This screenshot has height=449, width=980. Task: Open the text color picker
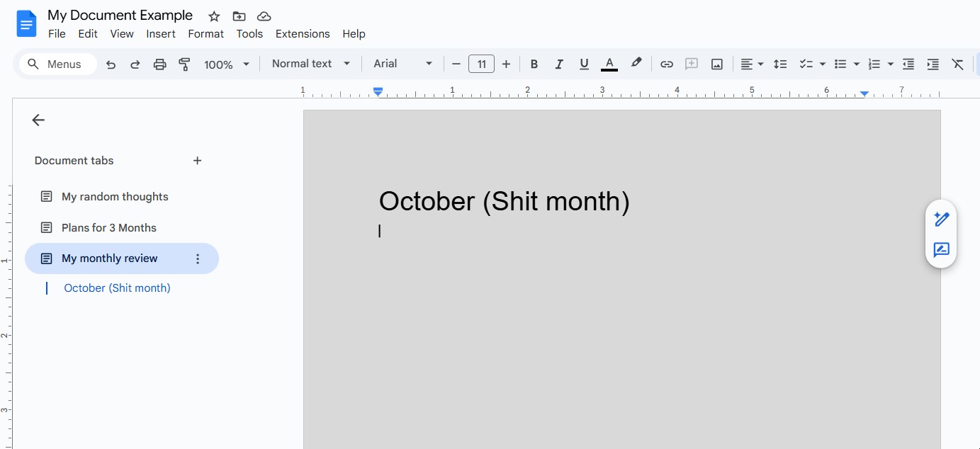pyautogui.click(x=609, y=64)
